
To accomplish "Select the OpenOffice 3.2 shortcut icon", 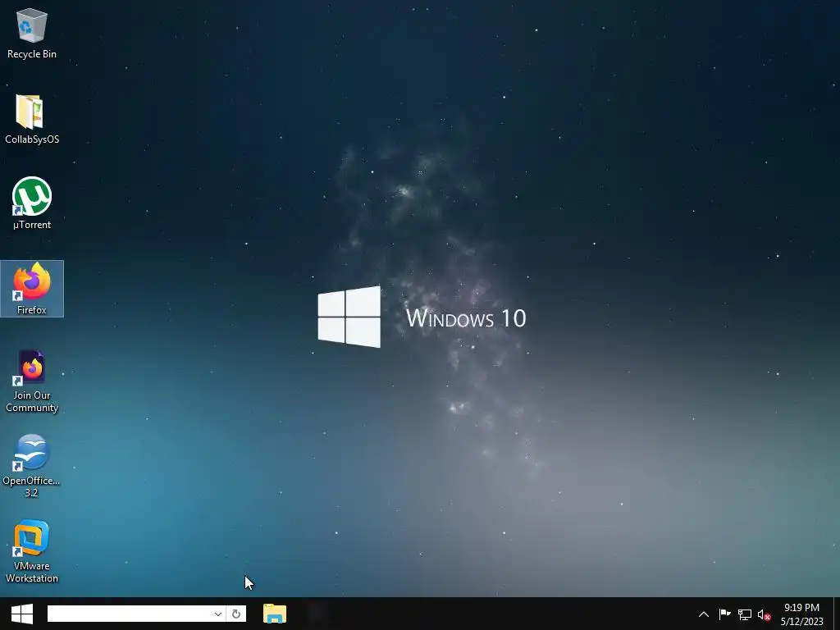I will pyautogui.click(x=32, y=466).
